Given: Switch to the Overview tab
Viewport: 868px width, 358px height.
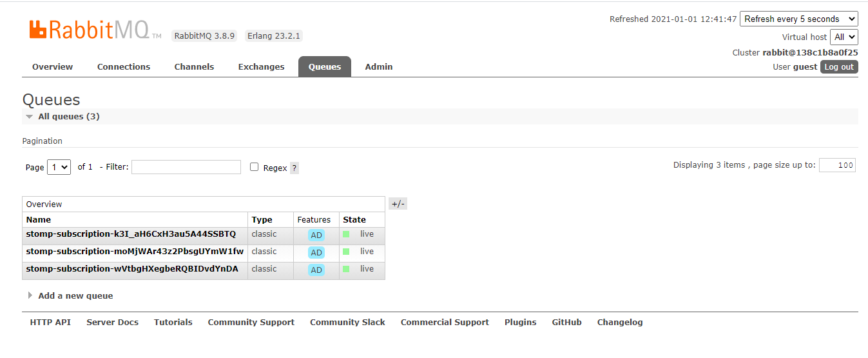Looking at the screenshot, I should point(53,67).
